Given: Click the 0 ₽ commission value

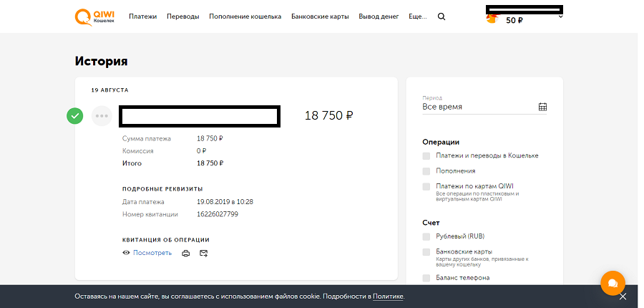Looking at the screenshot, I should pyautogui.click(x=201, y=151).
